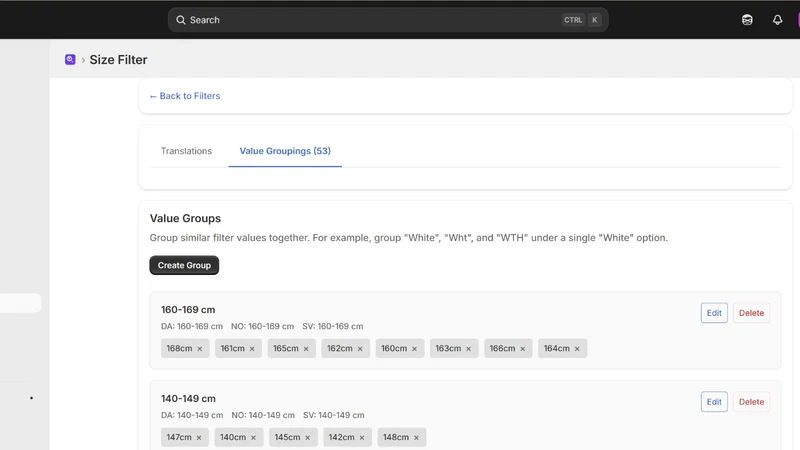
Task: Click the 148cm value text
Action: click(x=396, y=437)
